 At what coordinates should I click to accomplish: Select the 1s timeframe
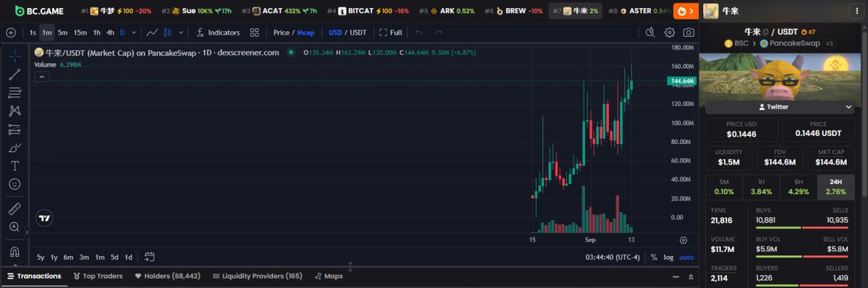[x=33, y=33]
